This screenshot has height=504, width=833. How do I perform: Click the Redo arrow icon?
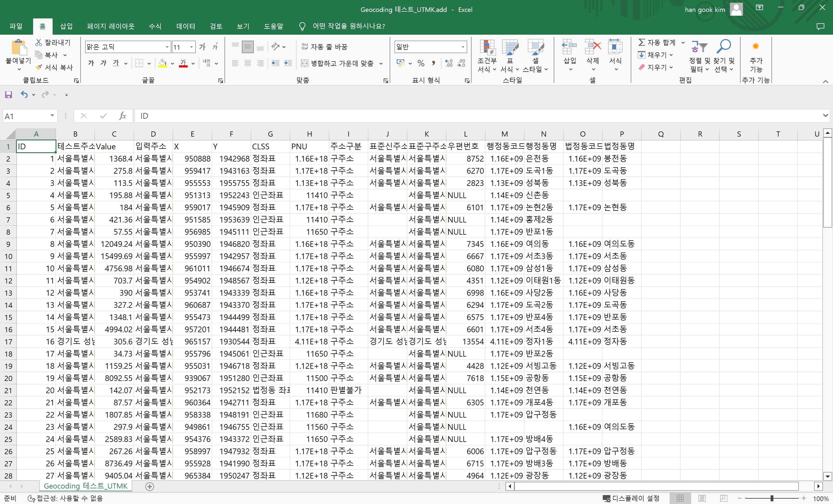click(x=45, y=95)
